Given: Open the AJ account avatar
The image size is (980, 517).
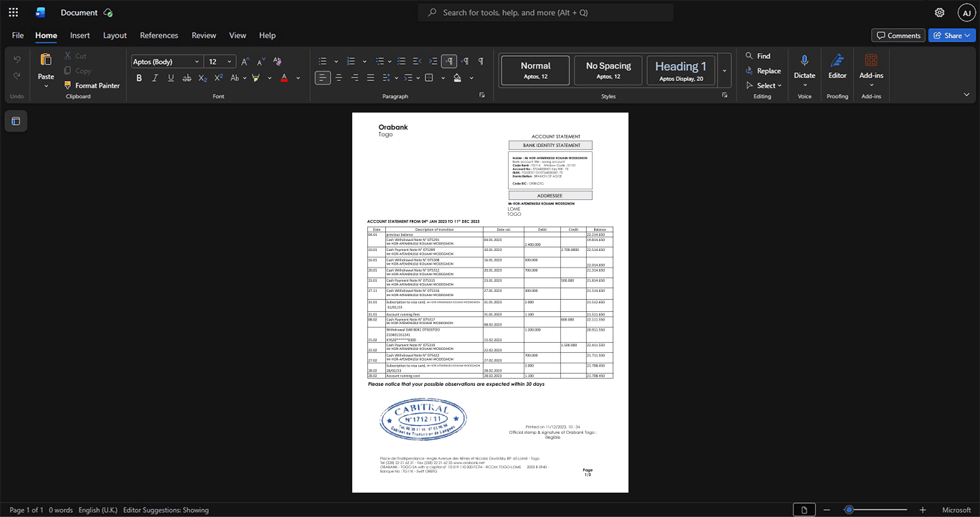Looking at the screenshot, I should click(966, 12).
